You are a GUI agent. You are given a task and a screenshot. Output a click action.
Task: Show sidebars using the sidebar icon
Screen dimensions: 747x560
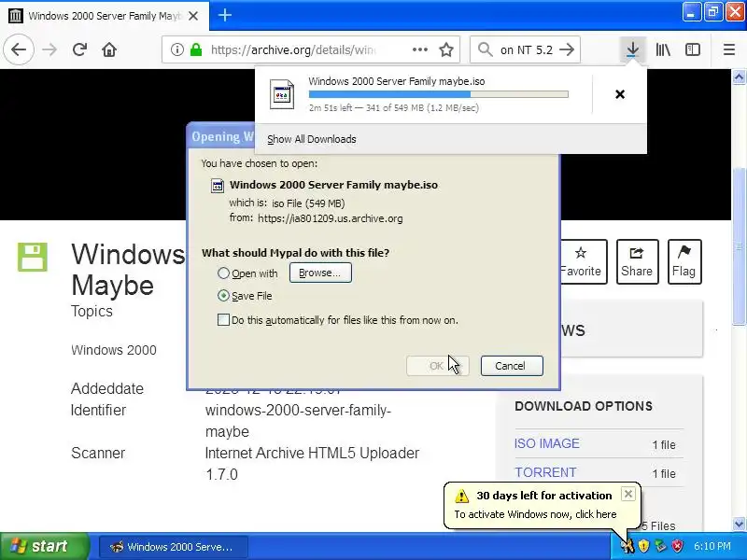(693, 49)
